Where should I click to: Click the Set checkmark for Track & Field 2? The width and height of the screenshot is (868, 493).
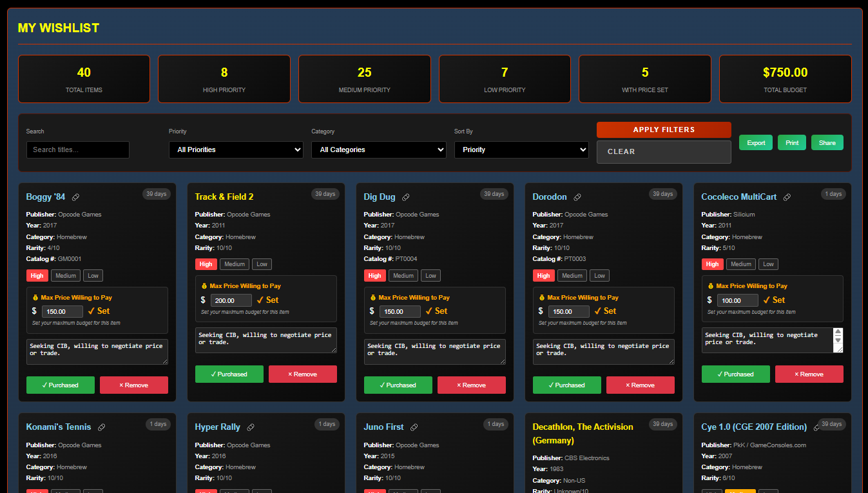[267, 300]
